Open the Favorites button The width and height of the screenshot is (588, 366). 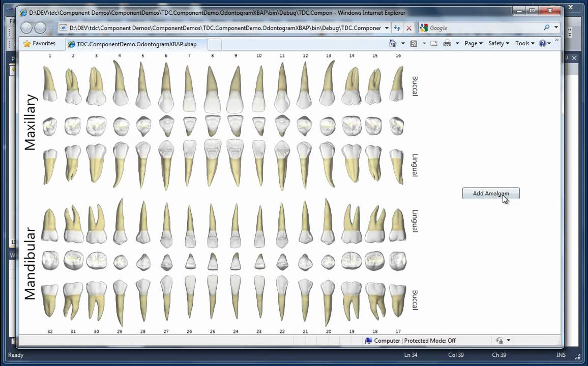(x=39, y=43)
